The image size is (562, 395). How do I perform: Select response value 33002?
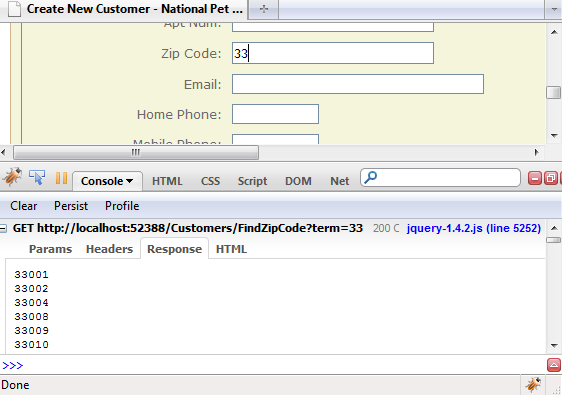point(31,289)
